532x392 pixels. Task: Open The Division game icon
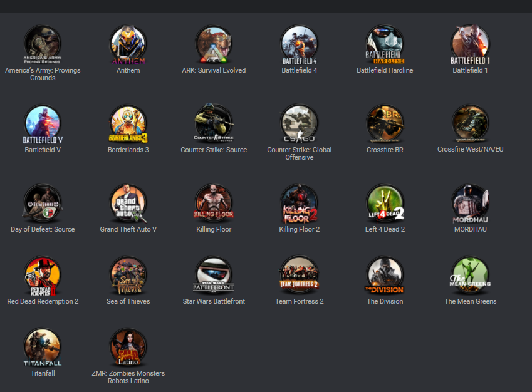(385, 276)
